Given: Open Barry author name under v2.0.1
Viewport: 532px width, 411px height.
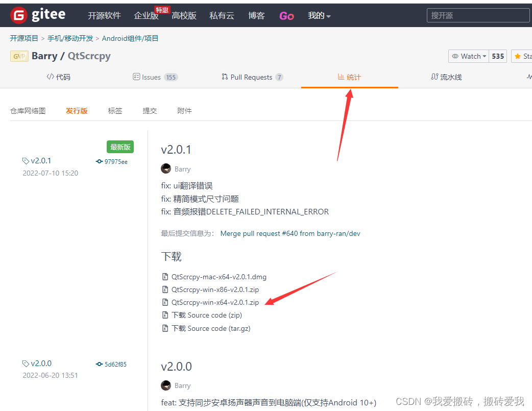Looking at the screenshot, I should (183, 169).
